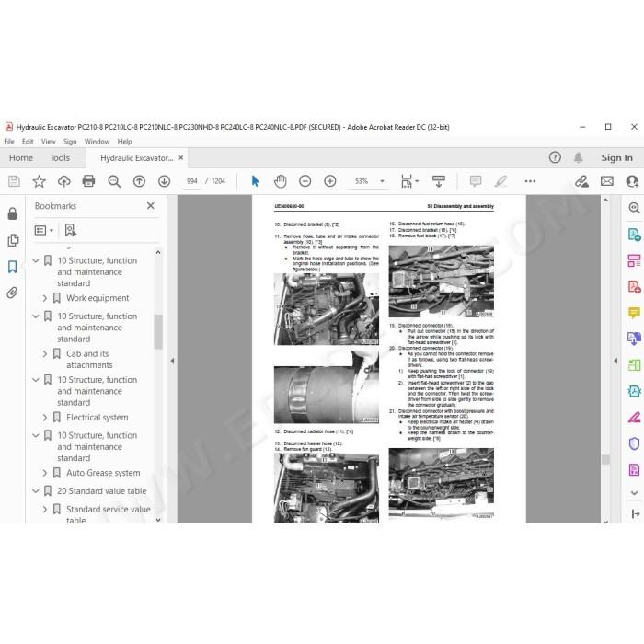The width and height of the screenshot is (644, 644).
Task: Expand Work equipment bookmark
Action: (x=45, y=298)
